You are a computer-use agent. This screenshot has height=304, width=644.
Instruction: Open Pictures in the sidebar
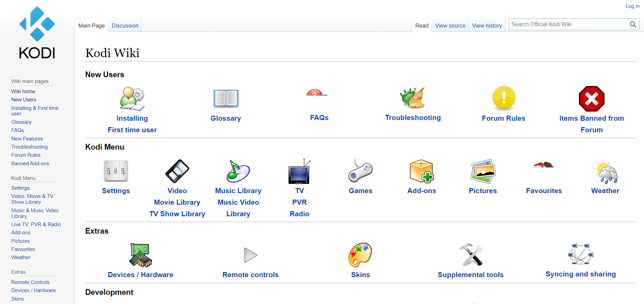[20, 241]
